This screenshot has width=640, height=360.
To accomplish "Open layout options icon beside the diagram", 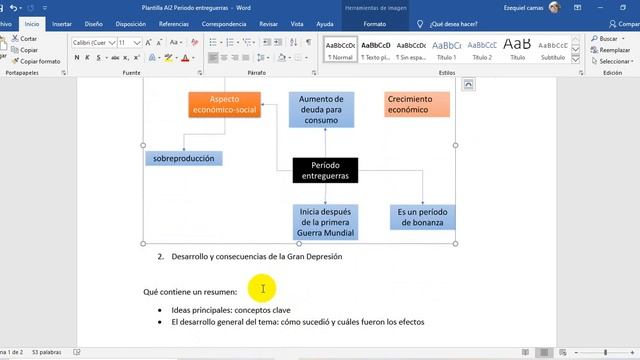I will click(x=468, y=84).
